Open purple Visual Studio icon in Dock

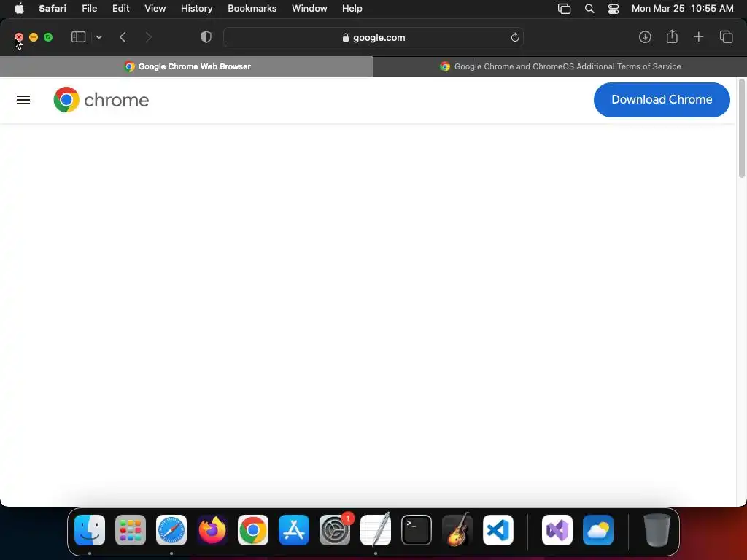tap(557, 530)
